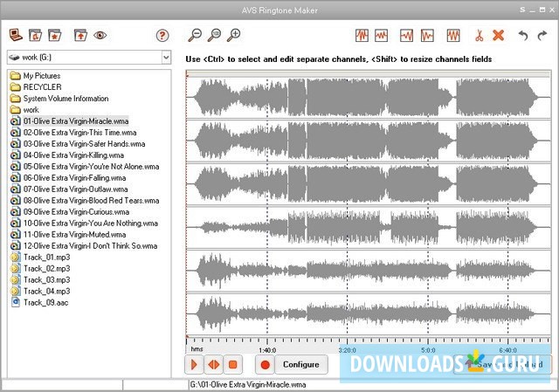Click the overview bar above the waveforms
559x392 pixels.
tap(369, 73)
